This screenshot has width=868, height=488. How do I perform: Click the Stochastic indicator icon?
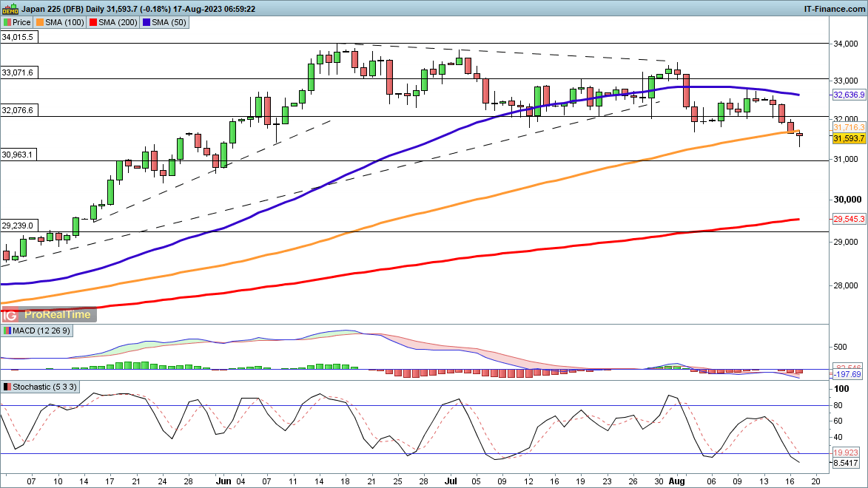coord(7,387)
